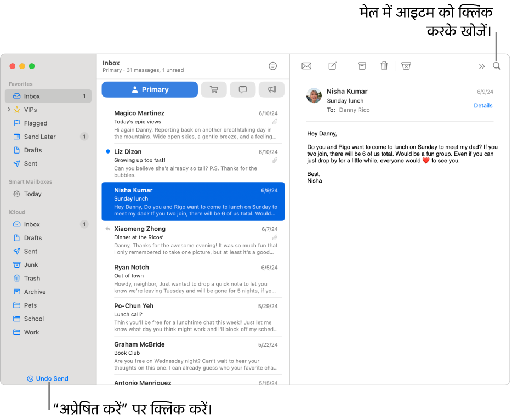Click Nisha Kumar's sender avatar photo
The image size is (512, 420).
tap(314, 95)
